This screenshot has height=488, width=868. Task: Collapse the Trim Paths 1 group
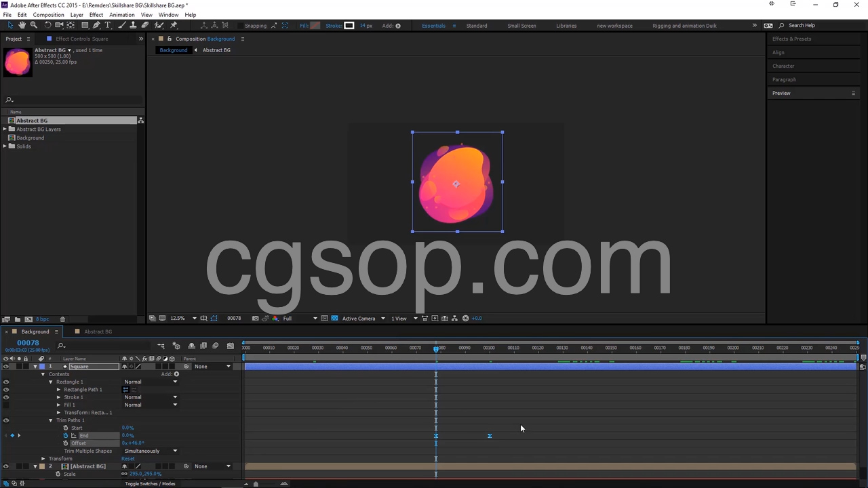pyautogui.click(x=50, y=420)
